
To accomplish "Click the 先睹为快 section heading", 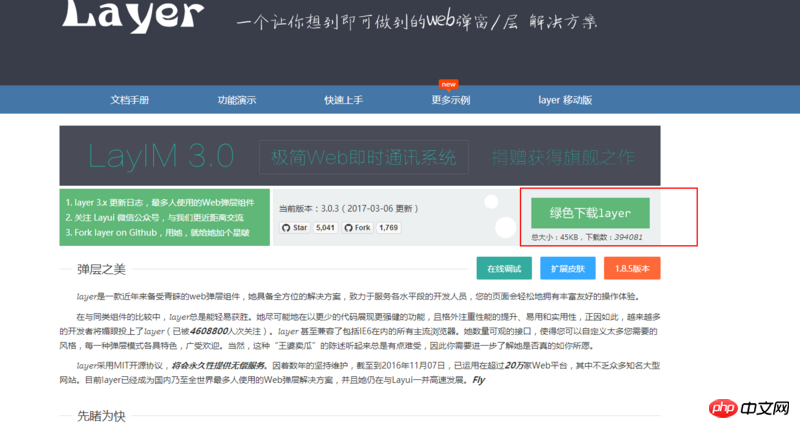I will tap(101, 416).
